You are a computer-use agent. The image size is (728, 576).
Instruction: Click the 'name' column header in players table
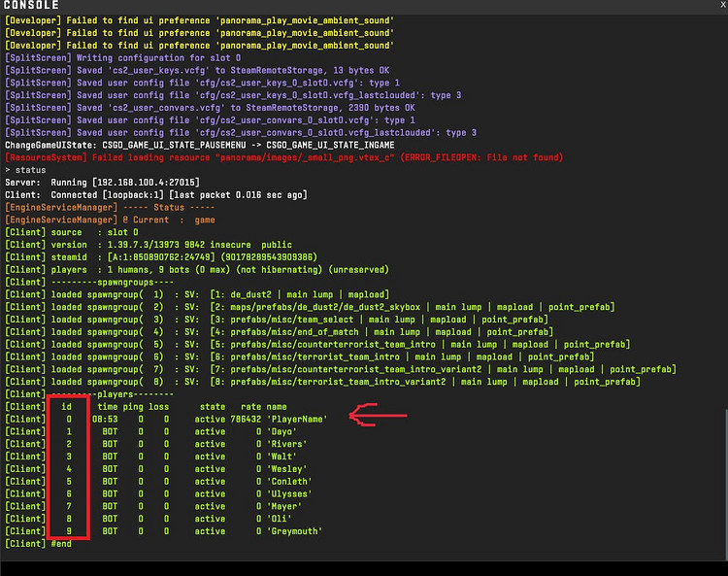point(278,406)
